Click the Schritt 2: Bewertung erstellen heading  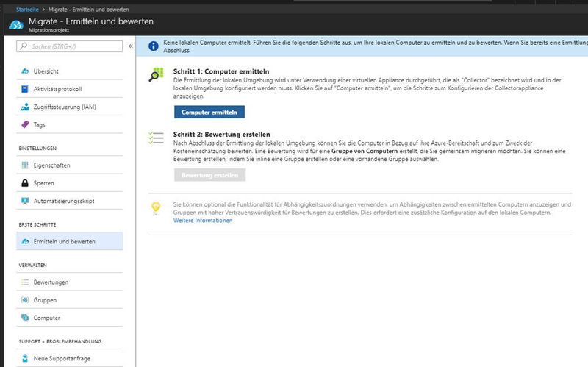222,135
